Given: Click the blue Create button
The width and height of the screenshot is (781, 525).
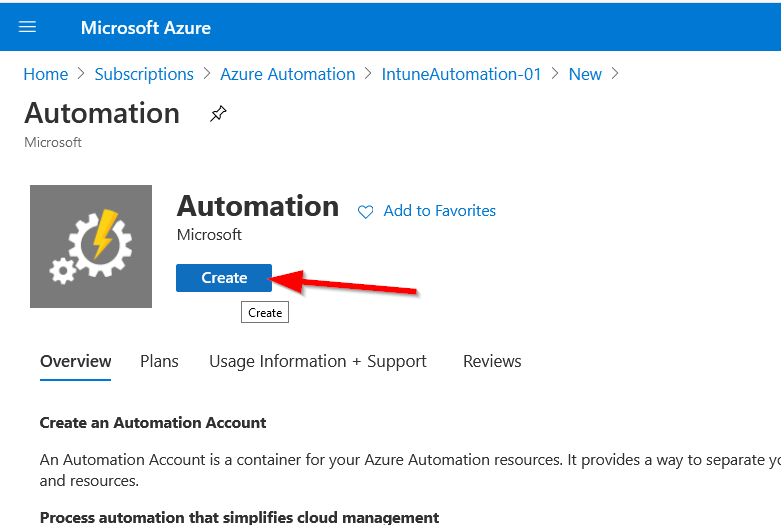Looking at the screenshot, I should [x=224, y=278].
